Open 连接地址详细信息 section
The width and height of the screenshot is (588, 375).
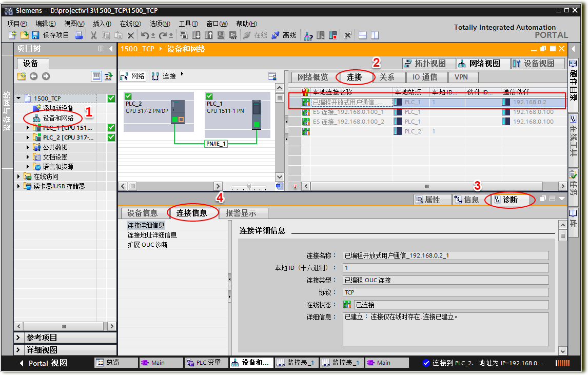[x=152, y=235]
